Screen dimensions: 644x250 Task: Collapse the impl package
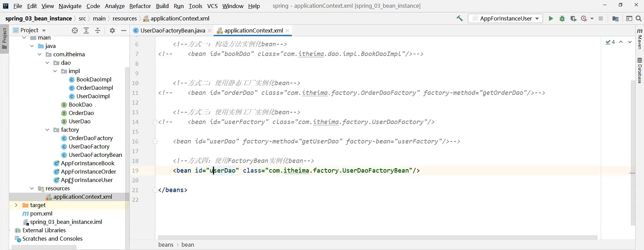(55, 71)
